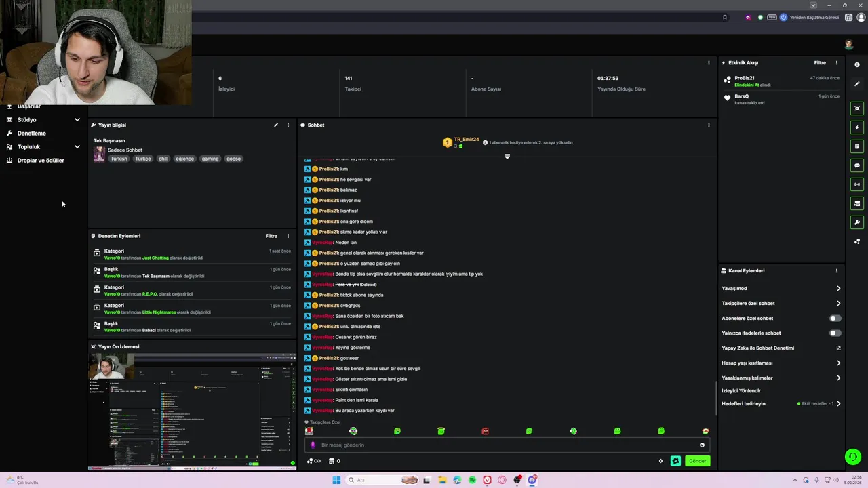Open File Explorer from the taskbar
The image size is (868, 488).
click(442, 480)
